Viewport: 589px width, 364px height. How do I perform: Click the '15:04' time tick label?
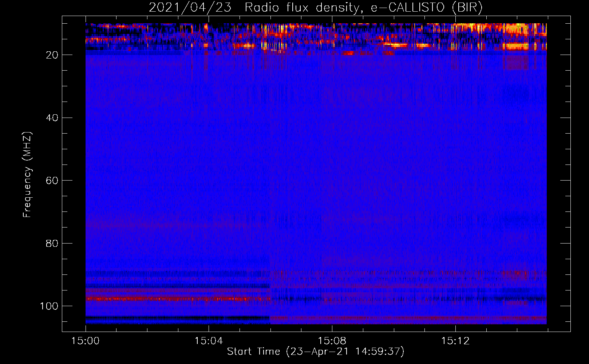(209, 341)
